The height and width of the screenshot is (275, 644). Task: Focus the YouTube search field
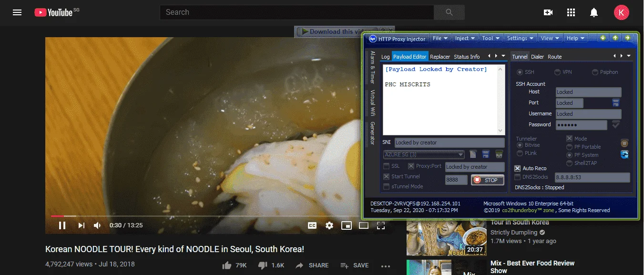click(x=296, y=12)
